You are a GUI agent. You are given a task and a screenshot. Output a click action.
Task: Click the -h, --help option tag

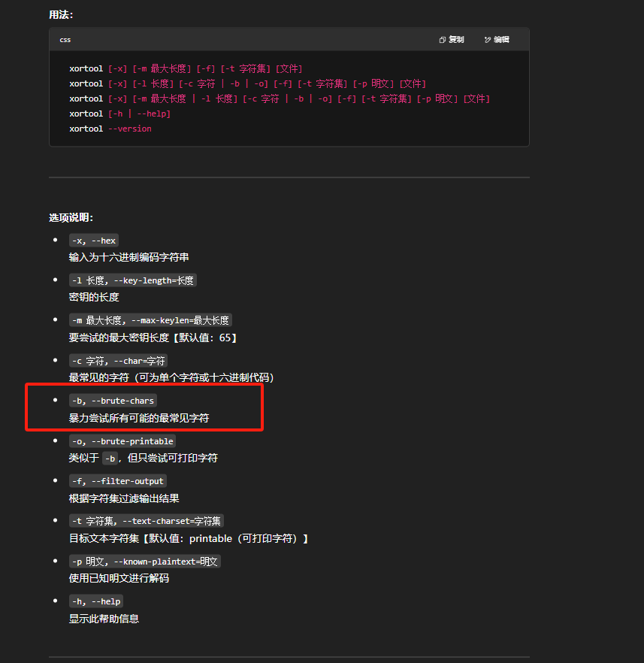[x=96, y=601]
